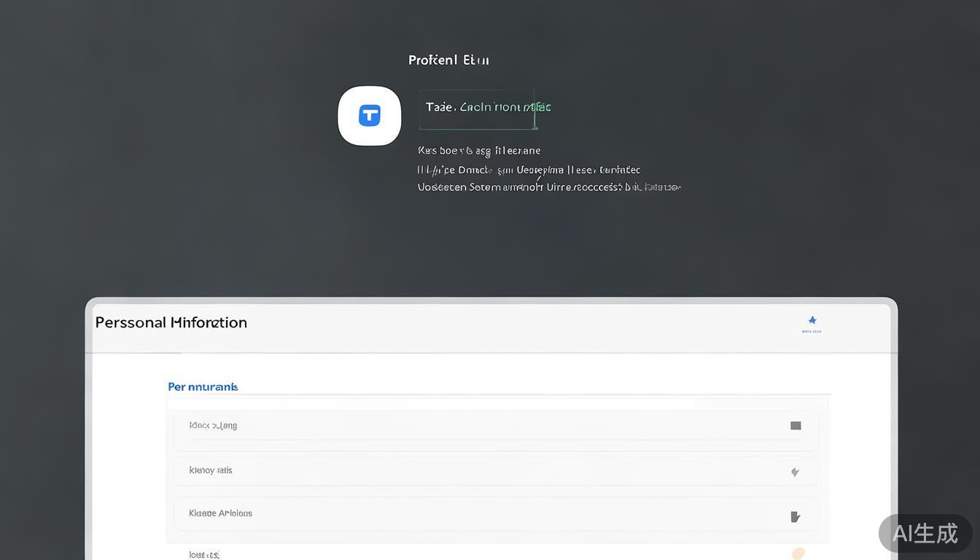The height and width of the screenshot is (560, 980).
Task: Click the Kes boe description line
Action: 479,151
